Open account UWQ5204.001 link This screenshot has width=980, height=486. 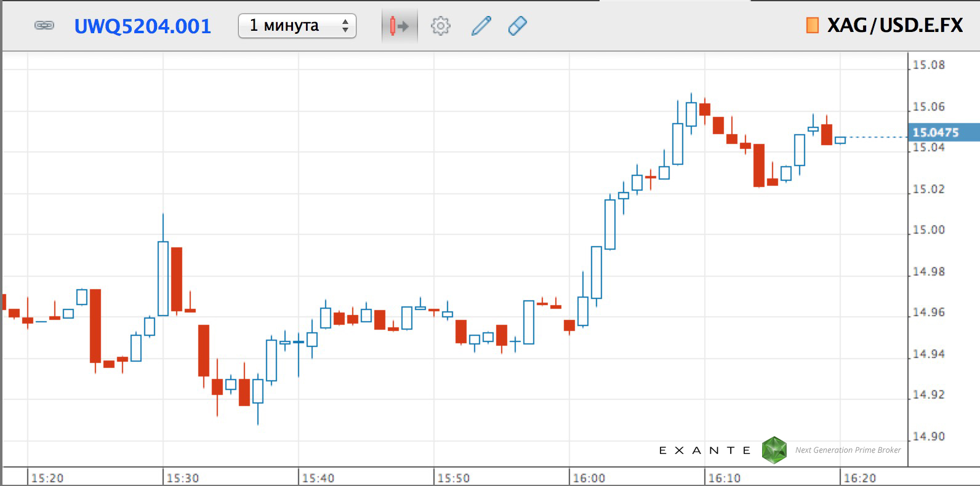point(142,26)
